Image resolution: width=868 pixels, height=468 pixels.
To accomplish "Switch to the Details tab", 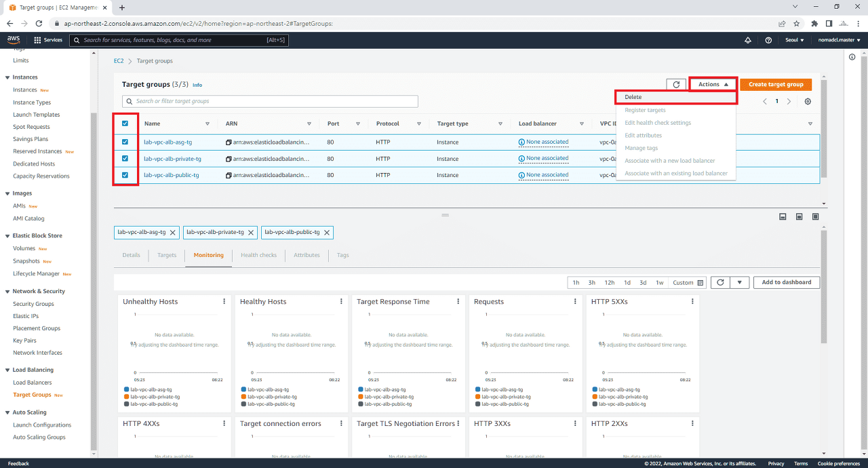I will point(132,255).
